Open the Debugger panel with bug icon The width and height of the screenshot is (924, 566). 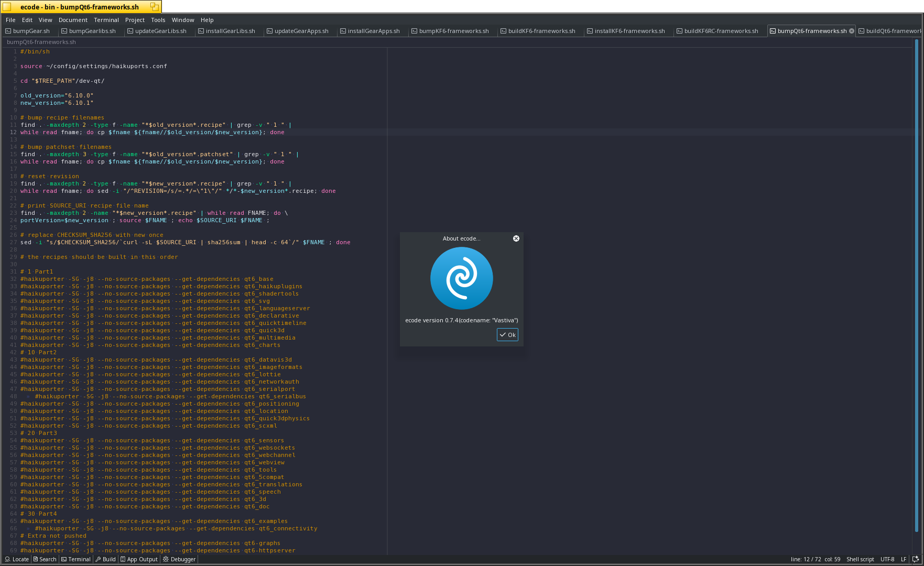click(x=179, y=559)
